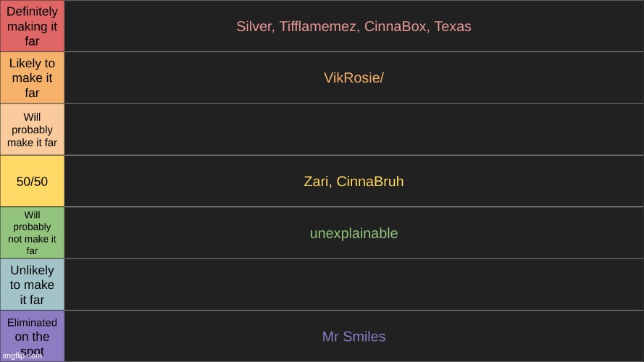Select the 'VikRosie/' entry text
The height and width of the screenshot is (362, 644).
[354, 77]
